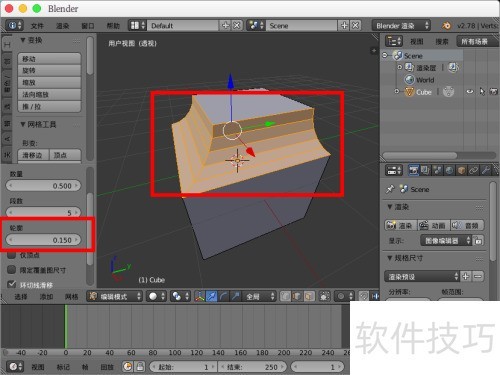Image resolution: width=500 pixels, height=375 pixels.
Task: Open the Add menu in 3D view
Action: pyautogui.click(x=46, y=296)
